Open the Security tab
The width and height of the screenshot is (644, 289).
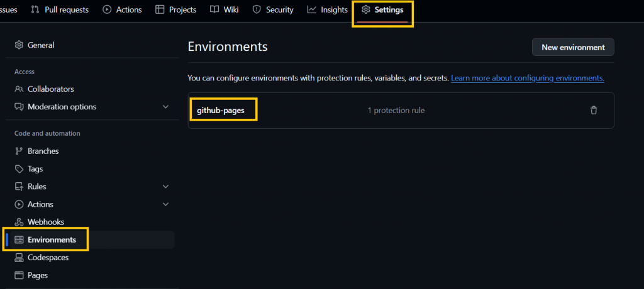click(x=273, y=10)
